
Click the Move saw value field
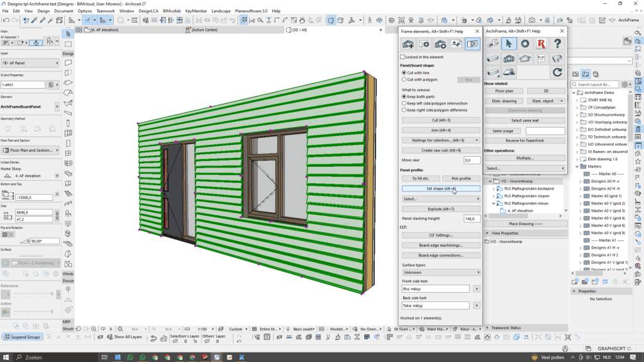coord(472,161)
